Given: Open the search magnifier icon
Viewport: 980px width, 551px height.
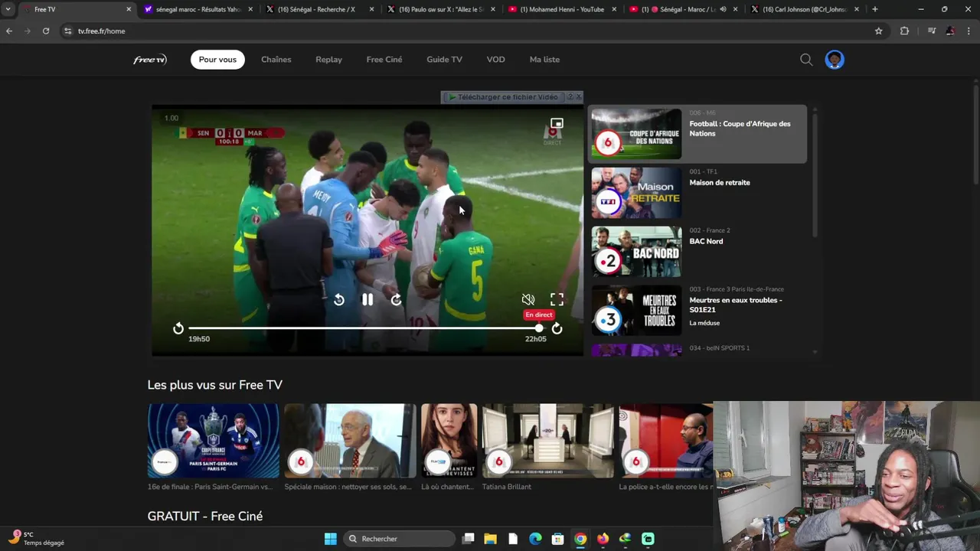Looking at the screenshot, I should pos(806,60).
